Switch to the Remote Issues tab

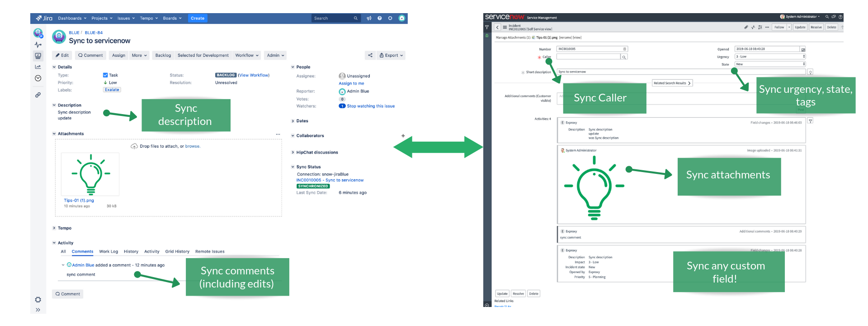click(x=210, y=252)
